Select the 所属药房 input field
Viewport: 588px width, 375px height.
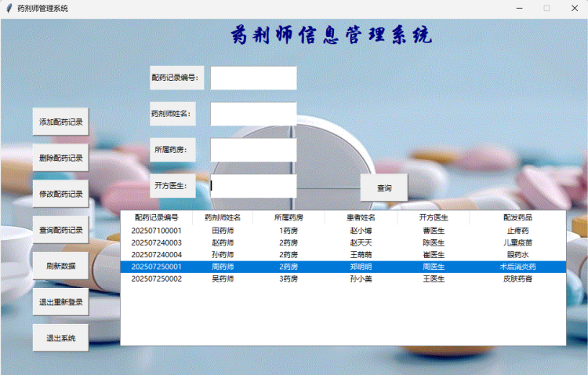tap(253, 150)
